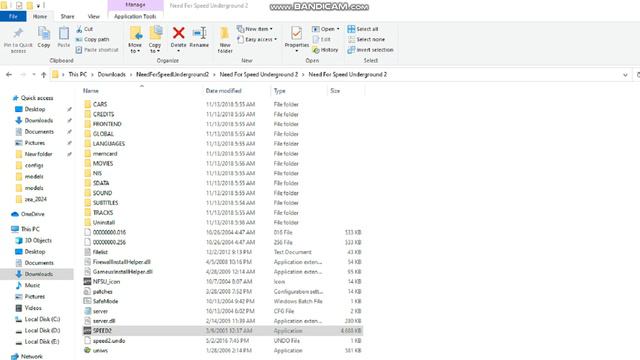Sort by Date modified column header

(x=224, y=91)
